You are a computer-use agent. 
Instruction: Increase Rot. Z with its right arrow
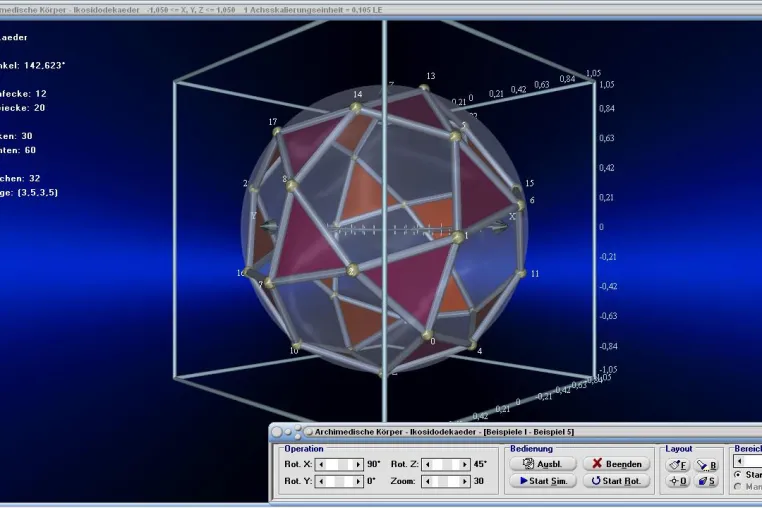[x=465, y=464]
